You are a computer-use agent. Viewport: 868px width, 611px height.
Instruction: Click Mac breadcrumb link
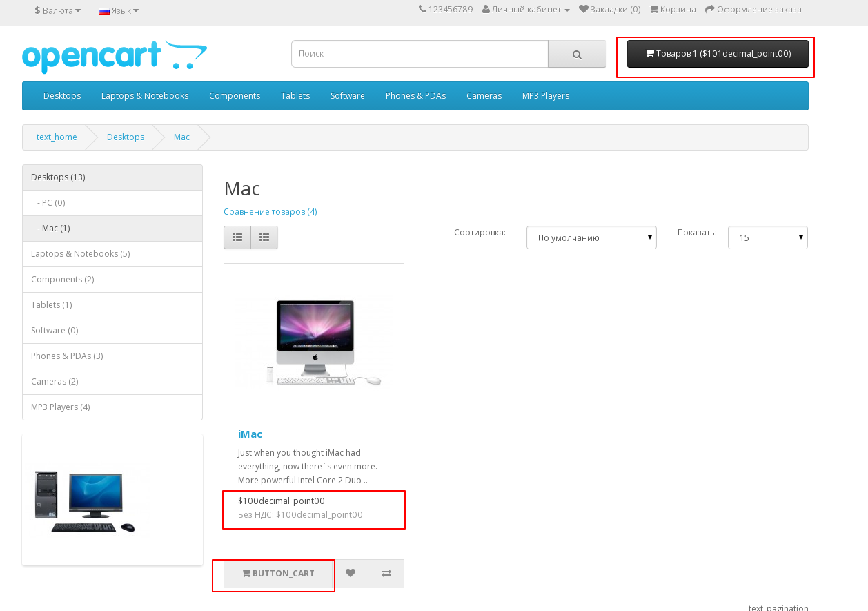181,137
